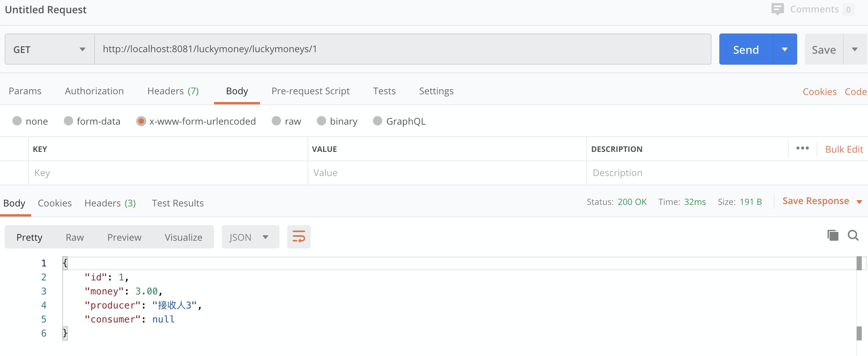Expand the Save Response dropdown

tap(859, 202)
